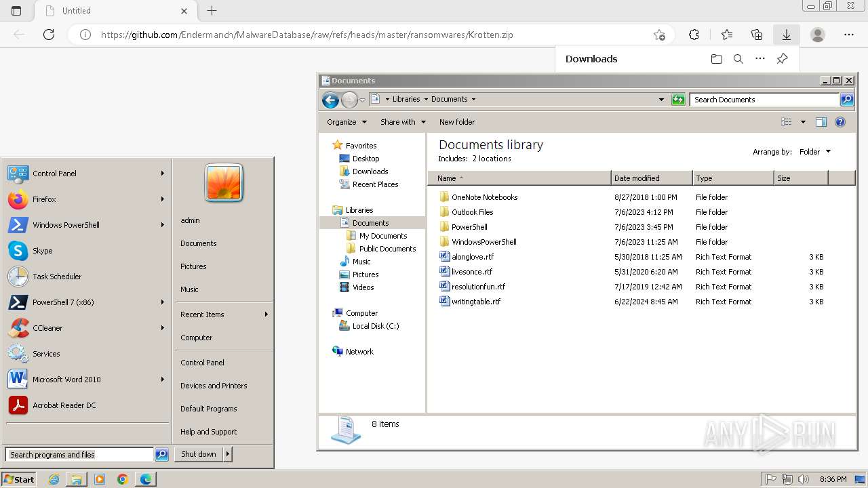Sort by Date modified column header
868x488 pixels.
[x=652, y=178]
